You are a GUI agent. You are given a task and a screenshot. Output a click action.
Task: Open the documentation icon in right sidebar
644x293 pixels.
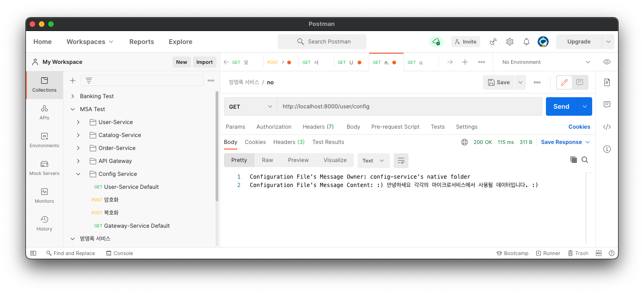tap(607, 82)
